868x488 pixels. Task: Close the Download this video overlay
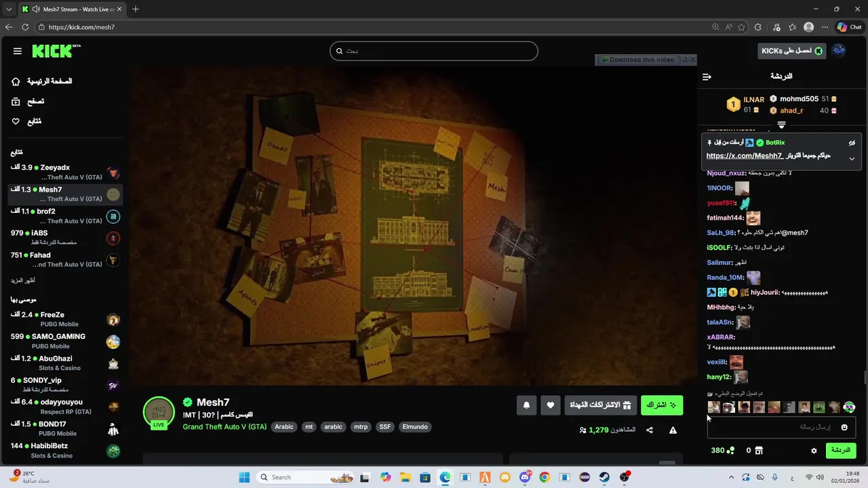[x=692, y=60]
